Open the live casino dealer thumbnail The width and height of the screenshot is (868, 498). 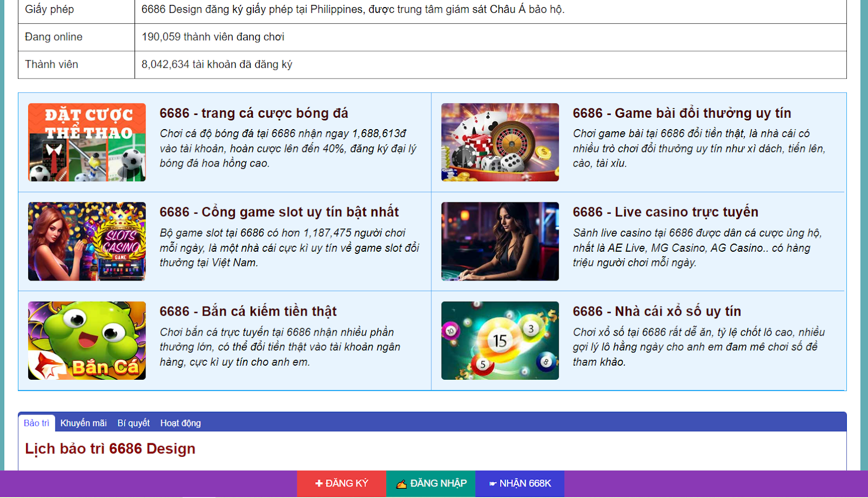[500, 241]
